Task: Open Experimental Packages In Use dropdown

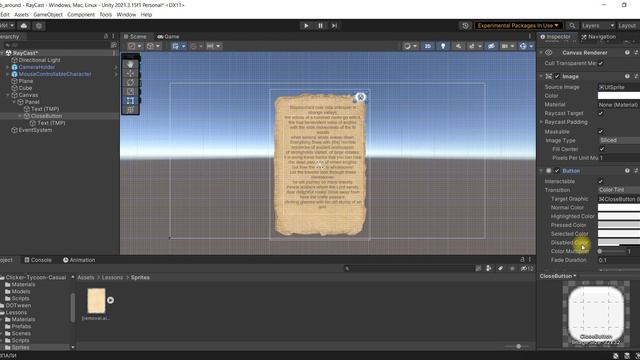Action: click(518, 26)
